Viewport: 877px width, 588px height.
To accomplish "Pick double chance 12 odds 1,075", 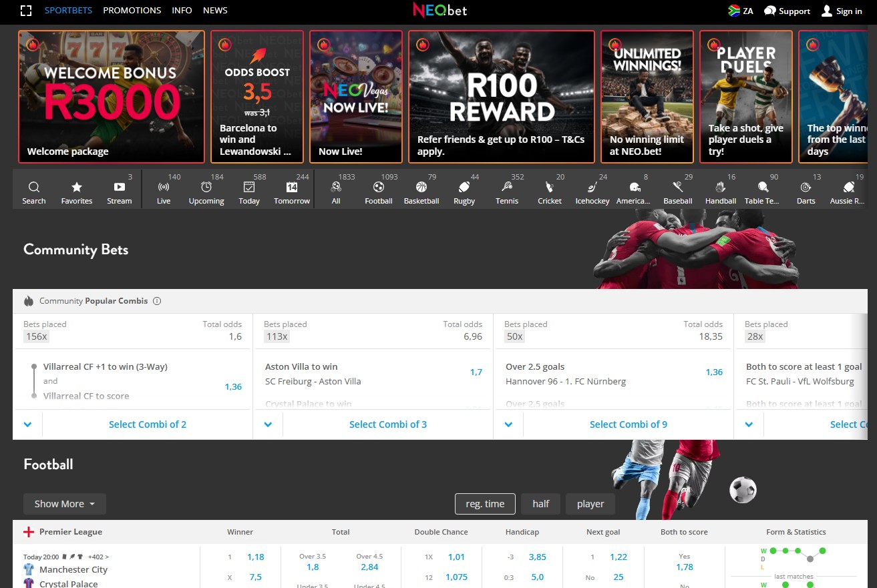I will (457, 577).
